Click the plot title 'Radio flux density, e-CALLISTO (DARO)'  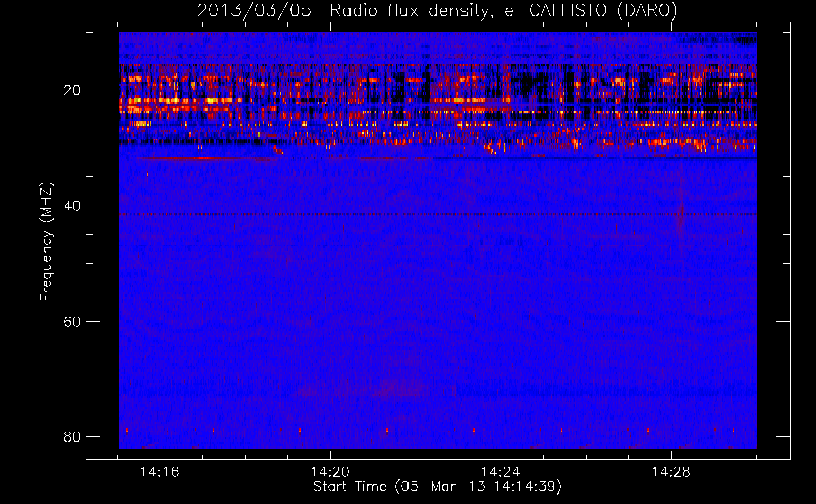[503, 11]
